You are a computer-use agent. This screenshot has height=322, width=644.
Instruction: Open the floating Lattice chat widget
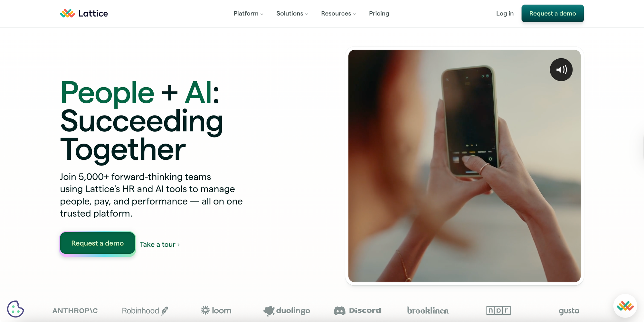(625, 306)
